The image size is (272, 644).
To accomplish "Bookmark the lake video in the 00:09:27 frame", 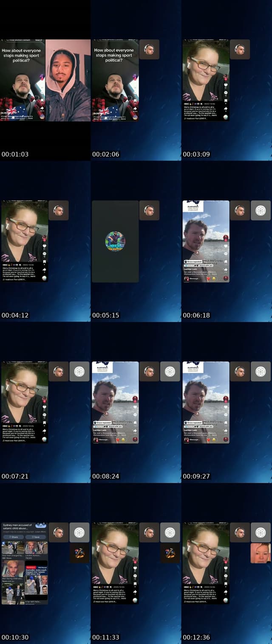I will point(226,423).
